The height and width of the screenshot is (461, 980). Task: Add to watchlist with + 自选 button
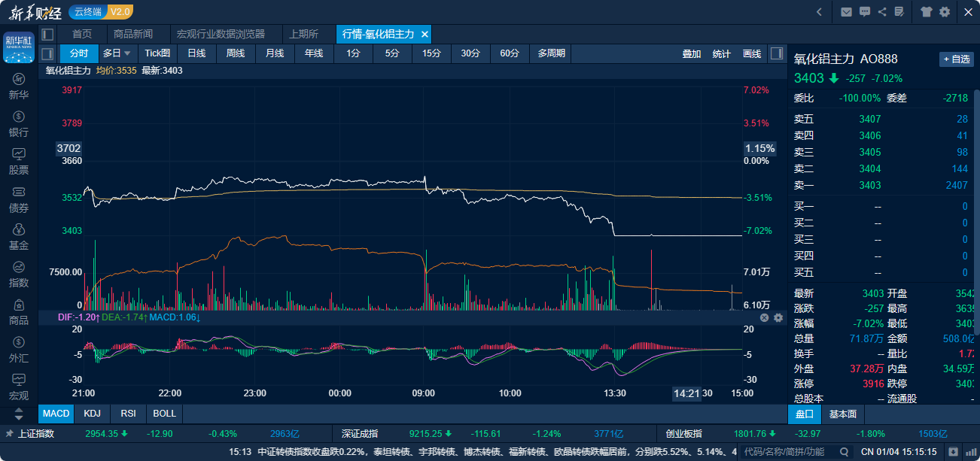coord(956,59)
